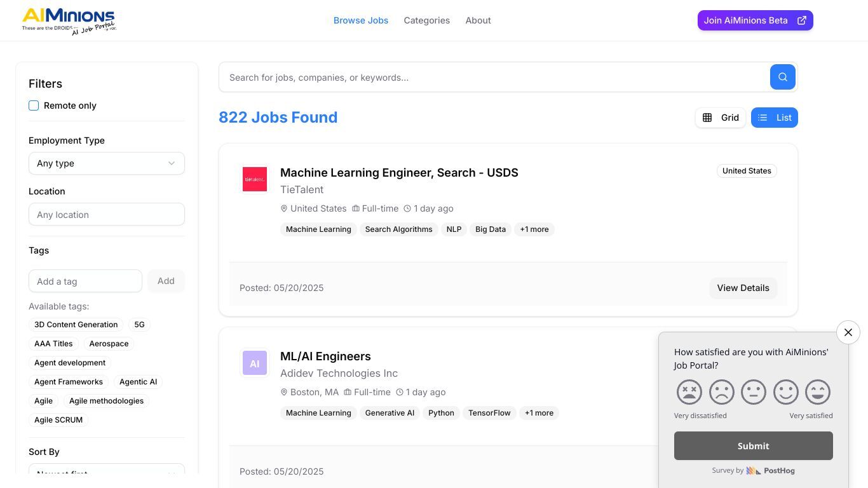Open Browse Jobs in navigation
The width and height of the screenshot is (868, 488).
[361, 20]
